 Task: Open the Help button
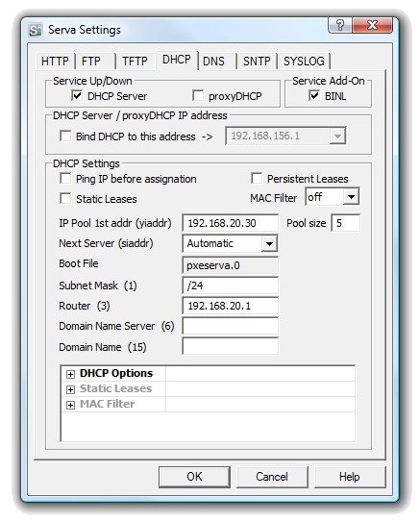(350, 477)
